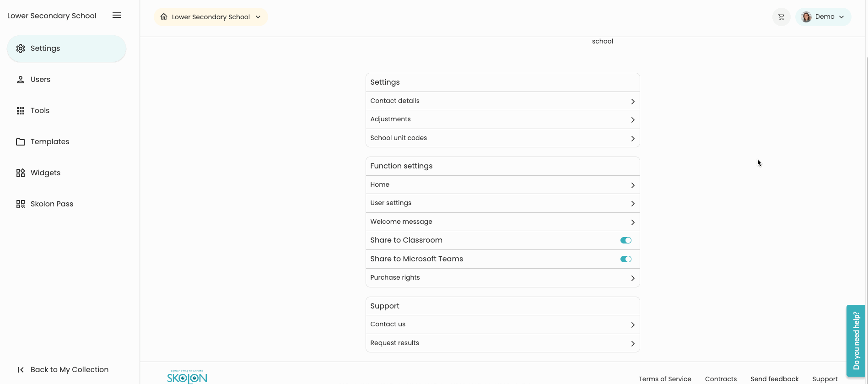Expand the Contact details row
The height and width of the screenshot is (384, 868).
tap(502, 101)
